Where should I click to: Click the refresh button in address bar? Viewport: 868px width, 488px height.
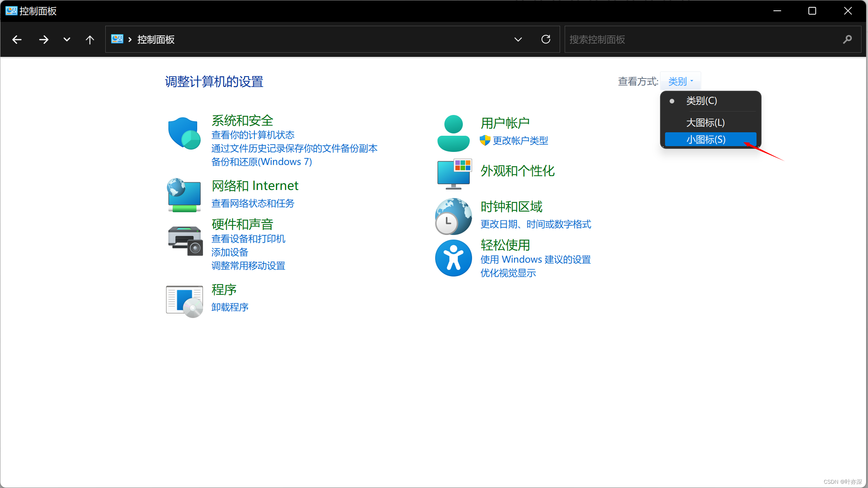(546, 39)
